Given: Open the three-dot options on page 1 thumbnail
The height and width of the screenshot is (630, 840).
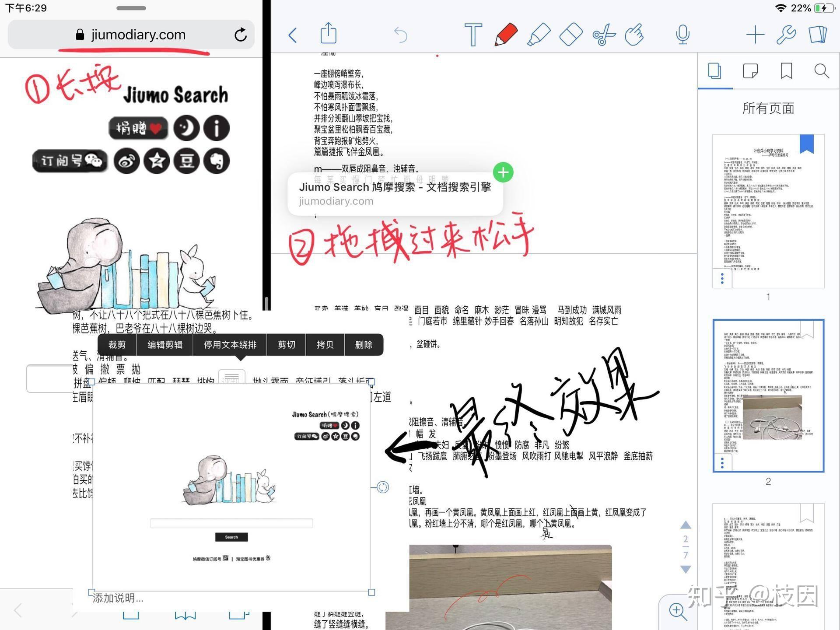Looking at the screenshot, I should [722, 277].
